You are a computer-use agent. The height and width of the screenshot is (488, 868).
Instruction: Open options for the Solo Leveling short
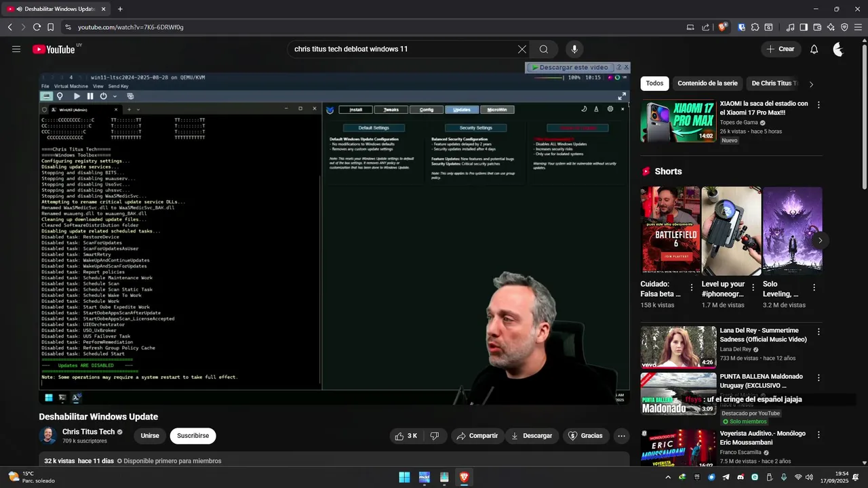pyautogui.click(x=814, y=287)
